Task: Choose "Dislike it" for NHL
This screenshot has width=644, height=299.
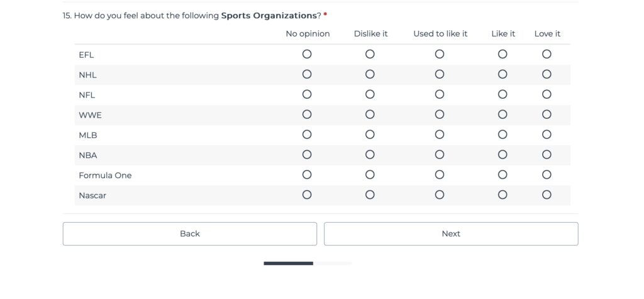Action: (x=370, y=74)
